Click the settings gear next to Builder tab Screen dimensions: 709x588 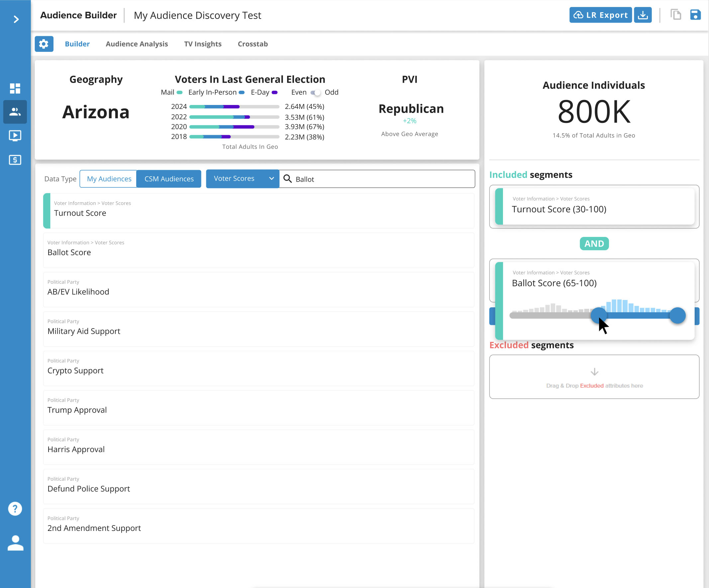pos(44,44)
